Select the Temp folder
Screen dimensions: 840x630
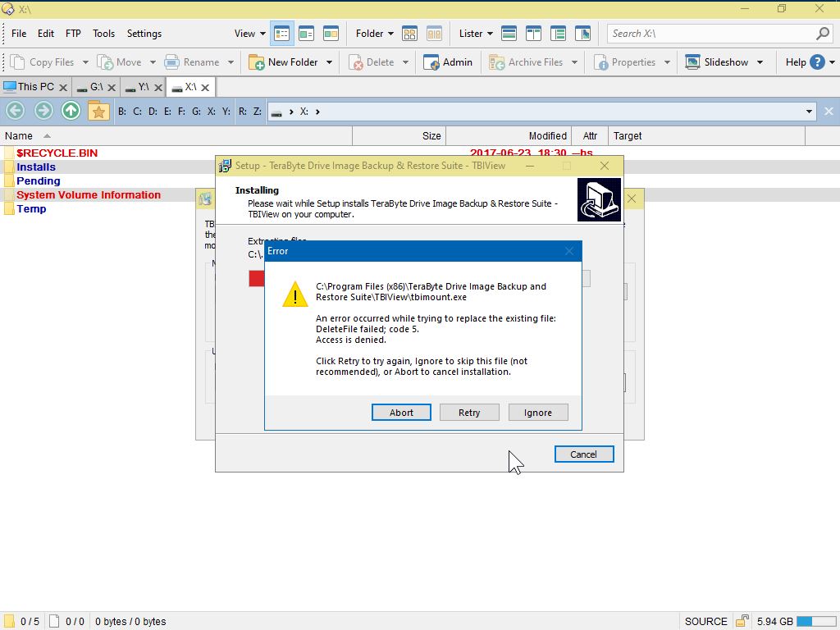click(x=31, y=209)
